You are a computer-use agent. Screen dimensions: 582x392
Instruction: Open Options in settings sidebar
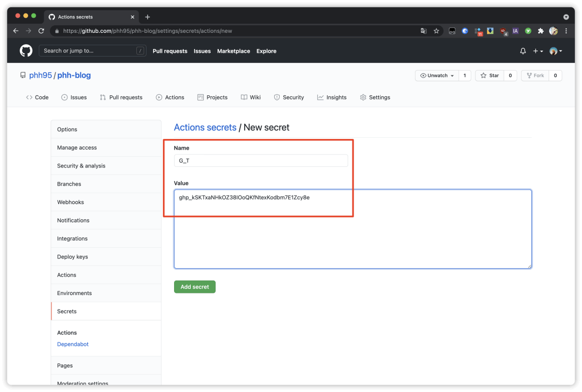[x=106, y=129]
